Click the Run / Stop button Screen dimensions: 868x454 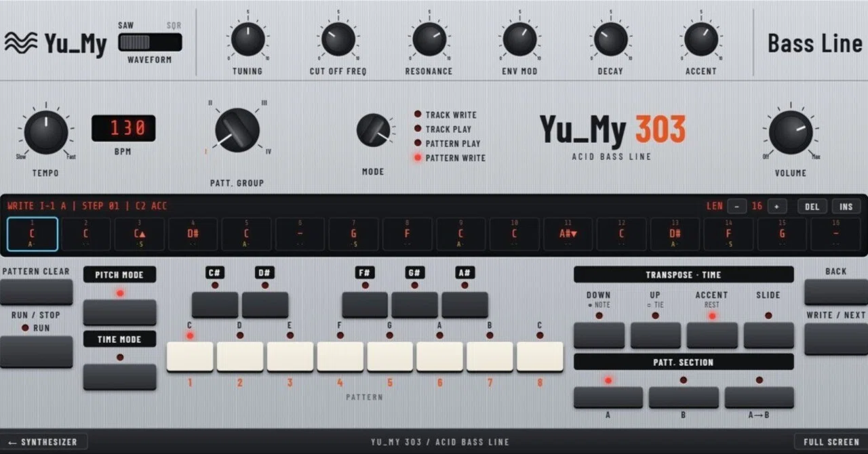[36, 352]
